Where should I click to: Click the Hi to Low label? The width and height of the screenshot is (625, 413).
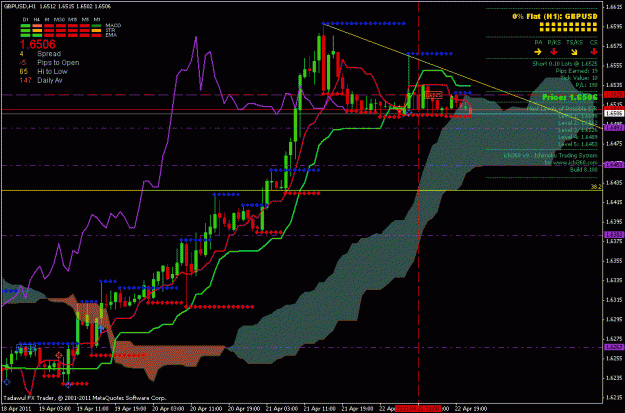tap(52, 71)
